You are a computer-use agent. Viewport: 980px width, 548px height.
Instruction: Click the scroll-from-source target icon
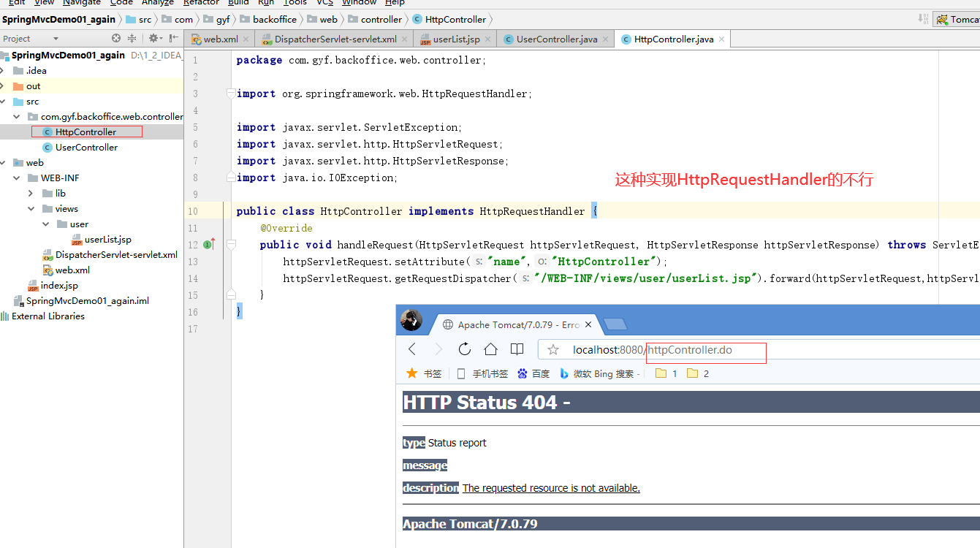(x=116, y=38)
